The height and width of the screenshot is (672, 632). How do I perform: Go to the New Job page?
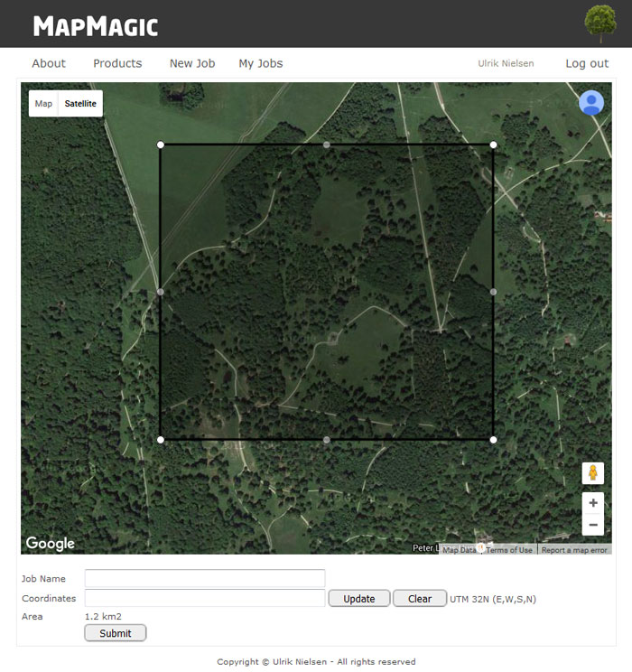[x=192, y=63]
